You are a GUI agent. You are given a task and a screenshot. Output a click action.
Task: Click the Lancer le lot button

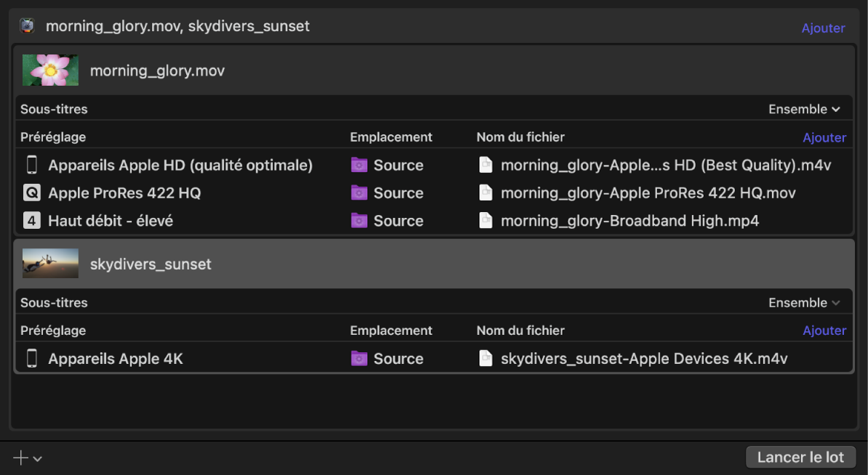800,458
